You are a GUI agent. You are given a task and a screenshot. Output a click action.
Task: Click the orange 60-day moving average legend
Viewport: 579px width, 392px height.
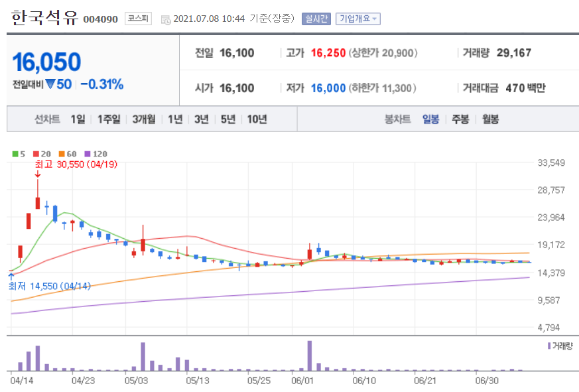pos(68,154)
